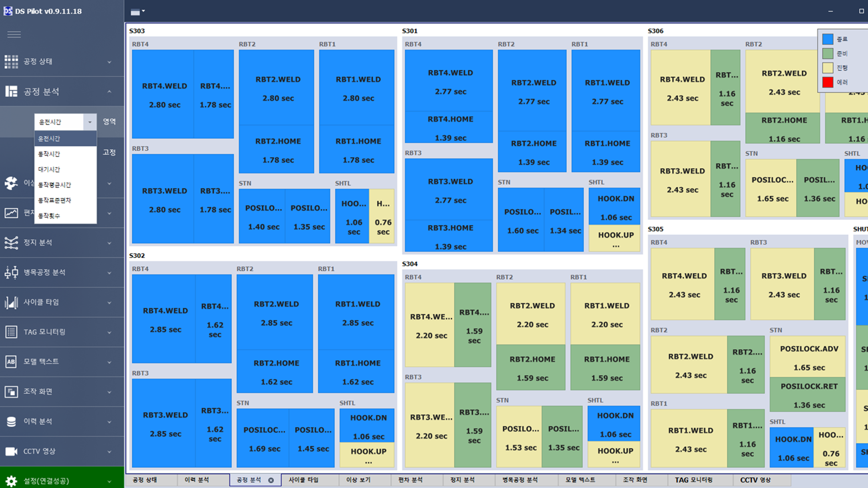This screenshot has width=868, height=488.
Task: Select 동작시간 from the dropdown list
Action: pyautogui.click(x=49, y=154)
